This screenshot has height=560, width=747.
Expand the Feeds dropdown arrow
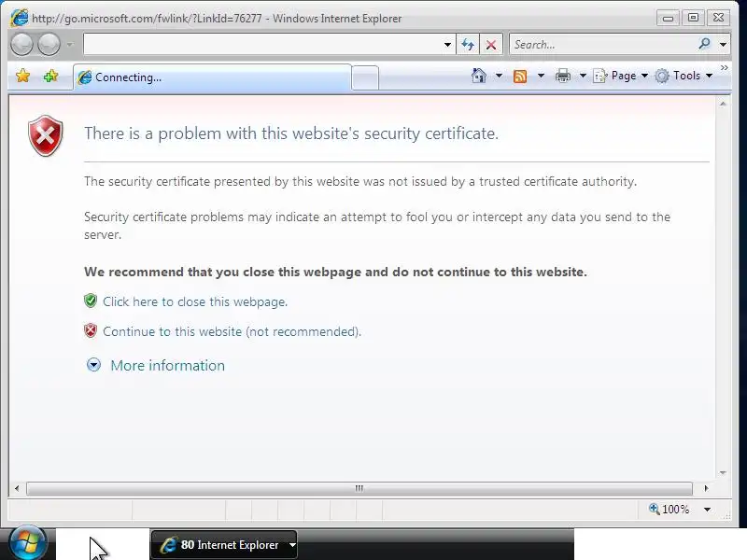[541, 76]
